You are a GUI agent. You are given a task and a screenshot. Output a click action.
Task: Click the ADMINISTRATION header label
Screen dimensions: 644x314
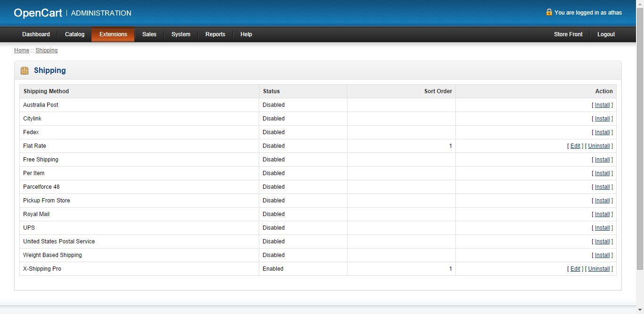101,13
